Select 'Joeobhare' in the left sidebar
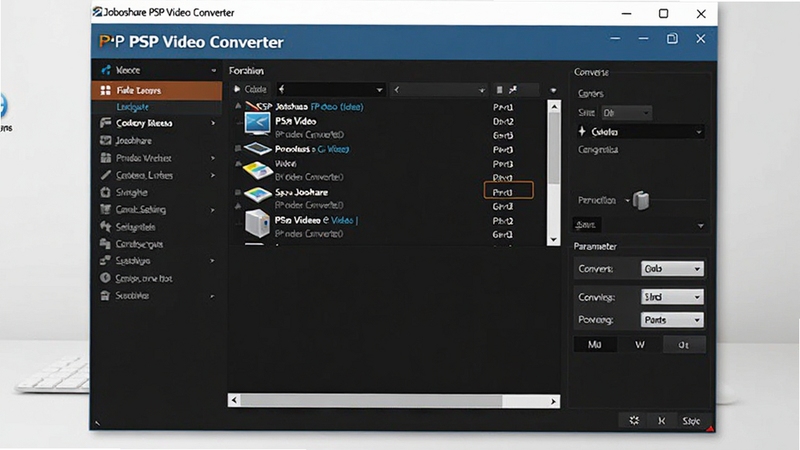The width and height of the screenshot is (800, 450). (x=134, y=140)
